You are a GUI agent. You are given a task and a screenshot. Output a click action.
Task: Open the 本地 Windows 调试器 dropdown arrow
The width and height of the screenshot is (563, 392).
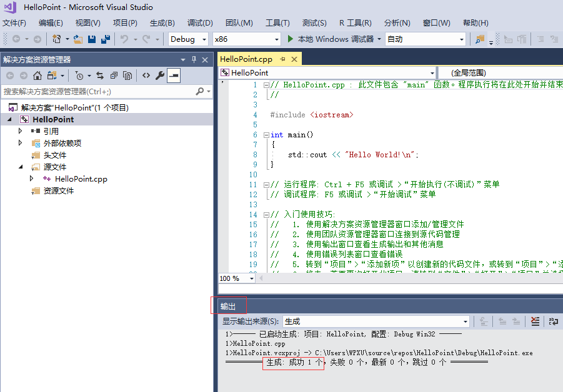pos(379,39)
